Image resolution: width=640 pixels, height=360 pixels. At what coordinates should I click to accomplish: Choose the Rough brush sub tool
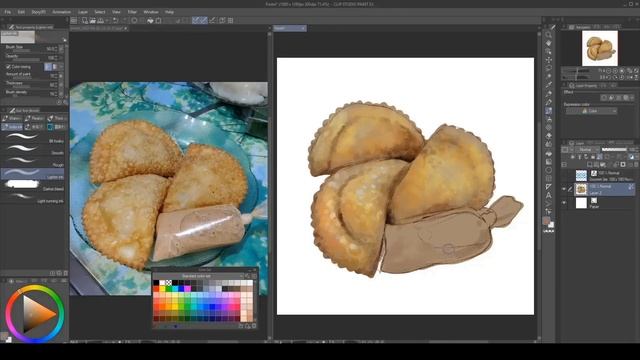(33, 162)
